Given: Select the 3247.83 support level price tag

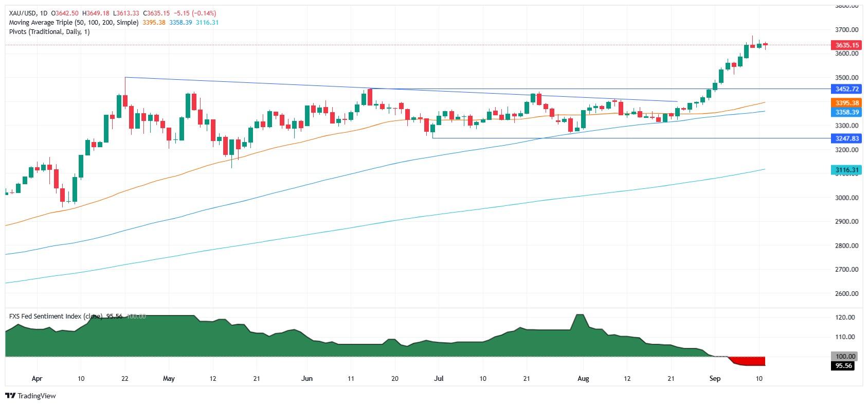Looking at the screenshot, I should tap(846, 138).
